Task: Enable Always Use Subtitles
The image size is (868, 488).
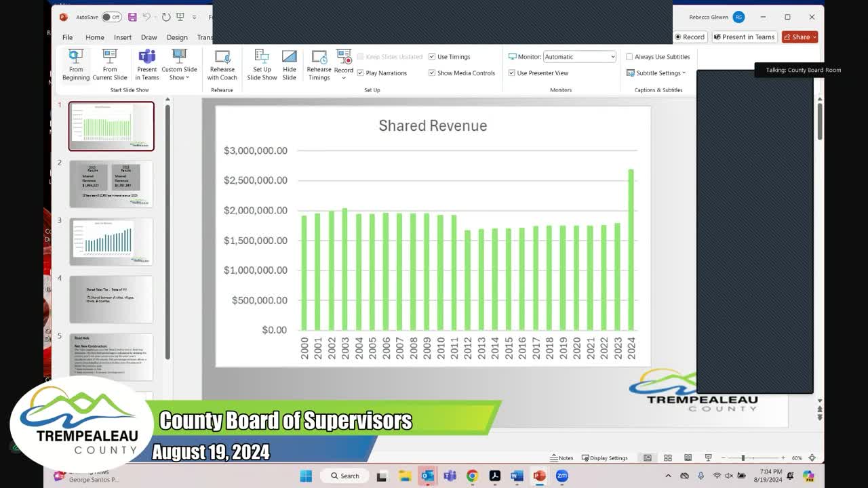Action: pyautogui.click(x=629, y=57)
